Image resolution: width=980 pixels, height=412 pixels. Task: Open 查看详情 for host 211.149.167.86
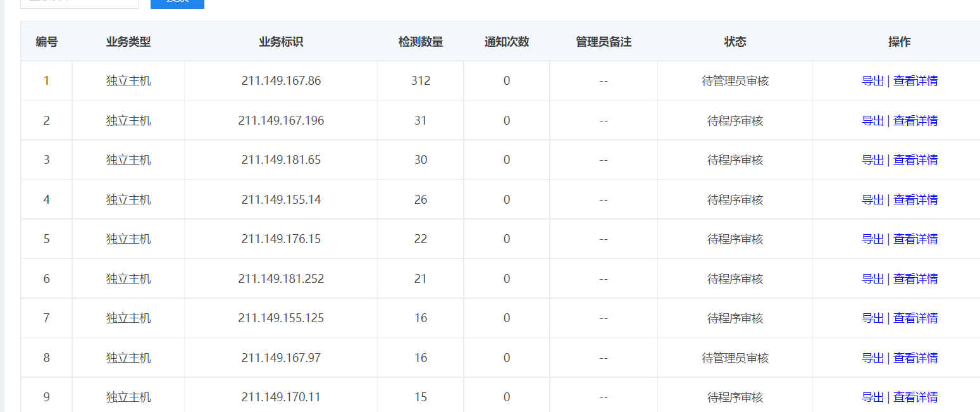point(915,81)
